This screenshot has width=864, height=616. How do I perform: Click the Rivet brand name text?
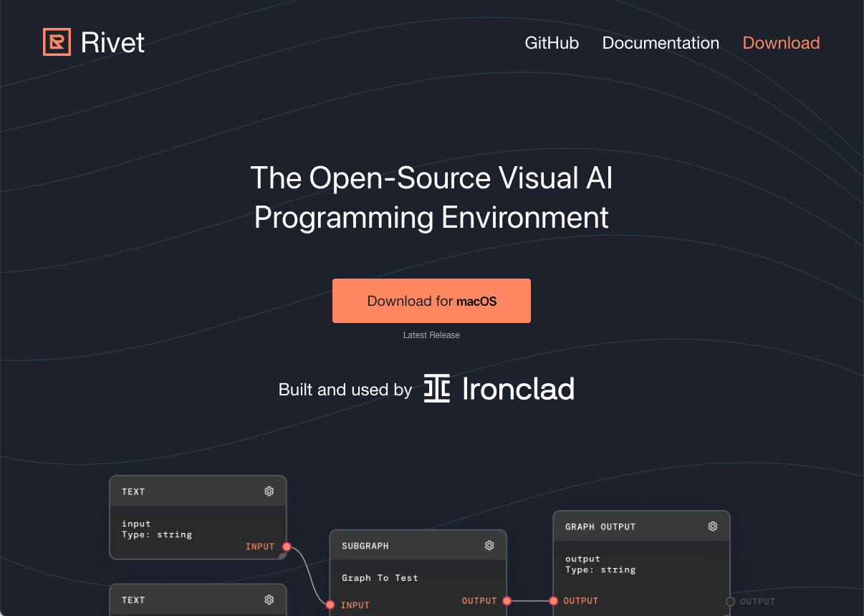[x=112, y=43]
